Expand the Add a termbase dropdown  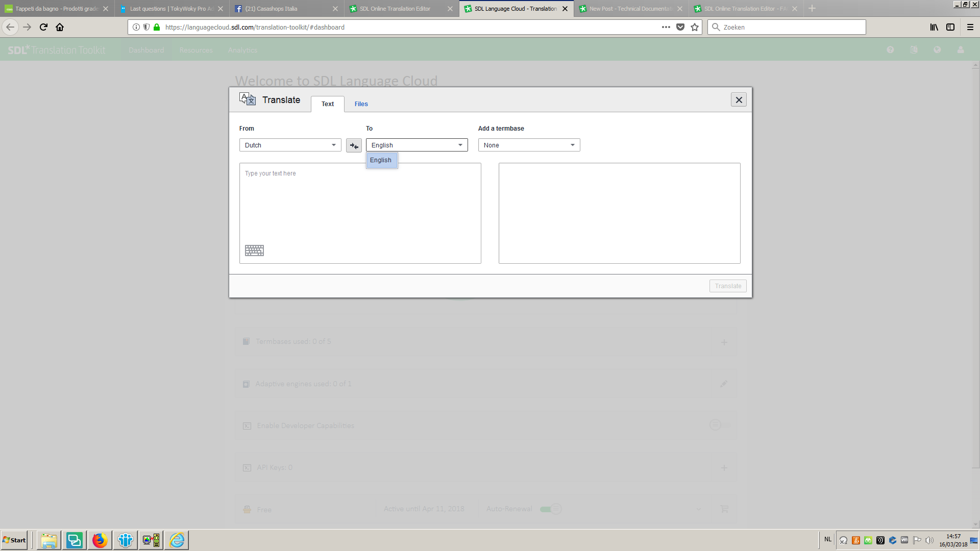pos(529,145)
